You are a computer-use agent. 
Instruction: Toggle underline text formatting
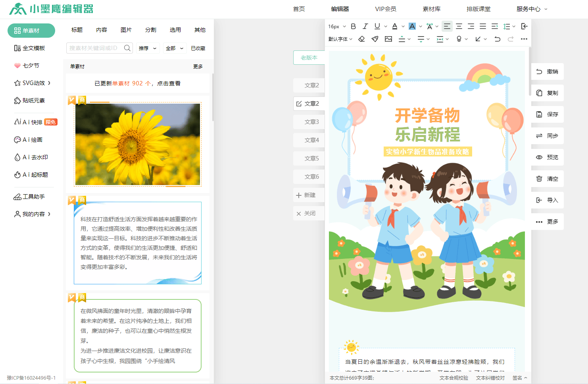[x=377, y=27]
